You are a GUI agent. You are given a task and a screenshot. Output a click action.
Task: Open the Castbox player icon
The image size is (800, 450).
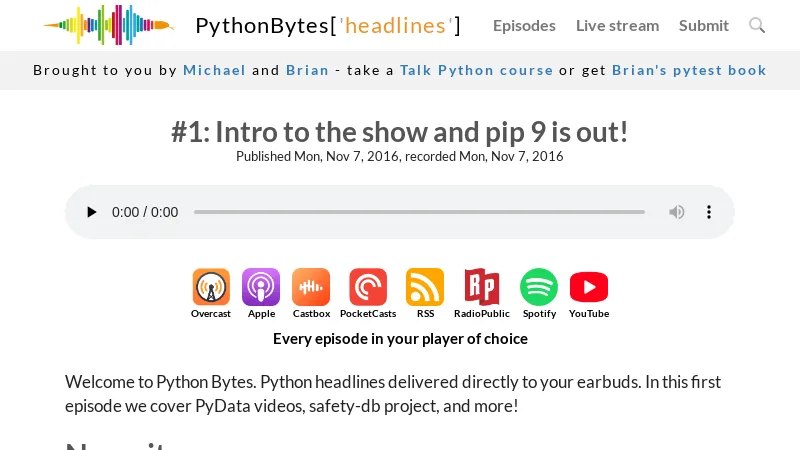tap(311, 287)
